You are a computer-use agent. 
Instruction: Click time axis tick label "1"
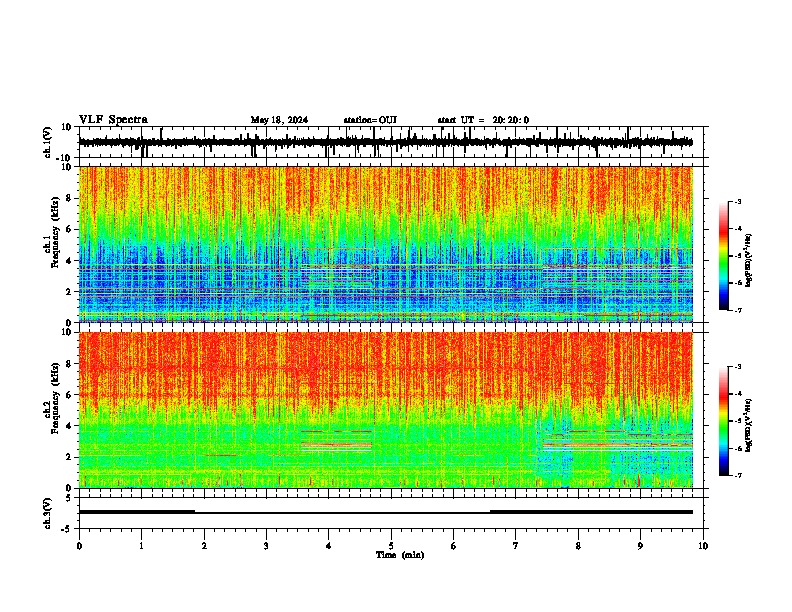click(x=141, y=546)
